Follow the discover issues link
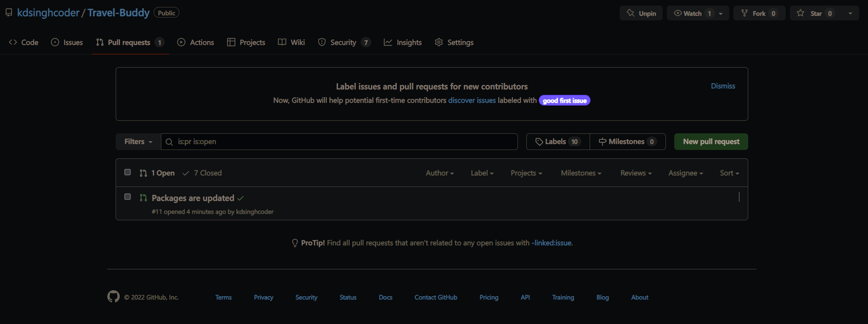Viewport: 868px width, 324px height. (x=472, y=100)
